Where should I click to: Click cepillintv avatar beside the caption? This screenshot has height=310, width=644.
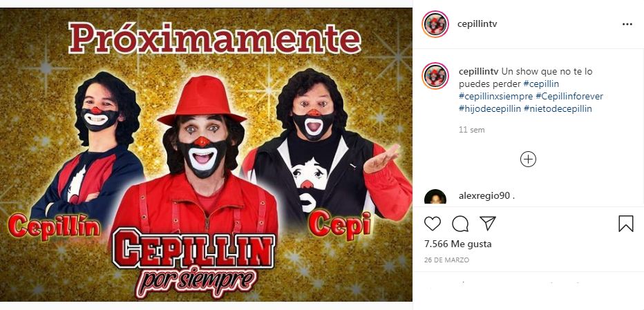435,76
